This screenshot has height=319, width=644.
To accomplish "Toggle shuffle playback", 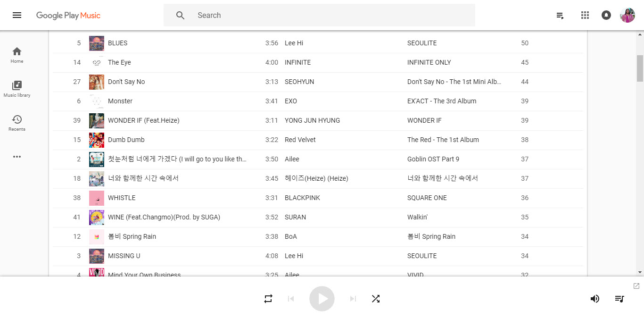I will [376, 299].
